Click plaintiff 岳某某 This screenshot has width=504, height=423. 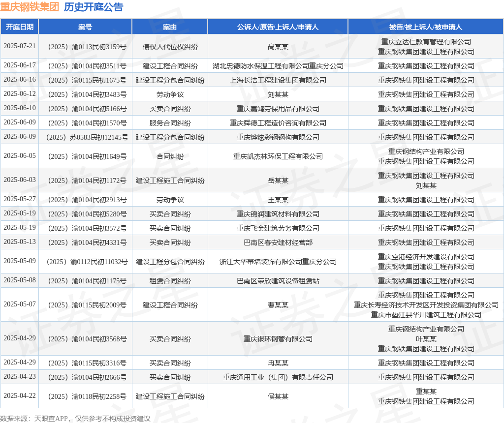278,181
